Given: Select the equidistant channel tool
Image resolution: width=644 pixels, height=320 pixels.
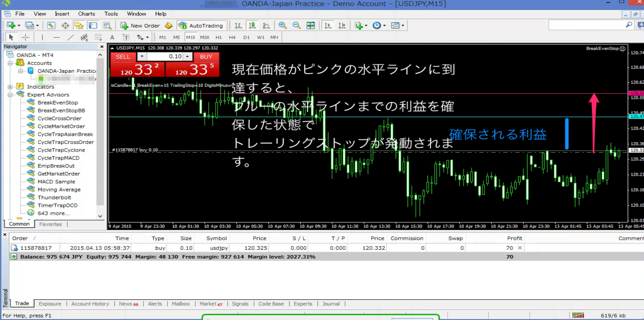Looking at the screenshot, I should point(84,37).
